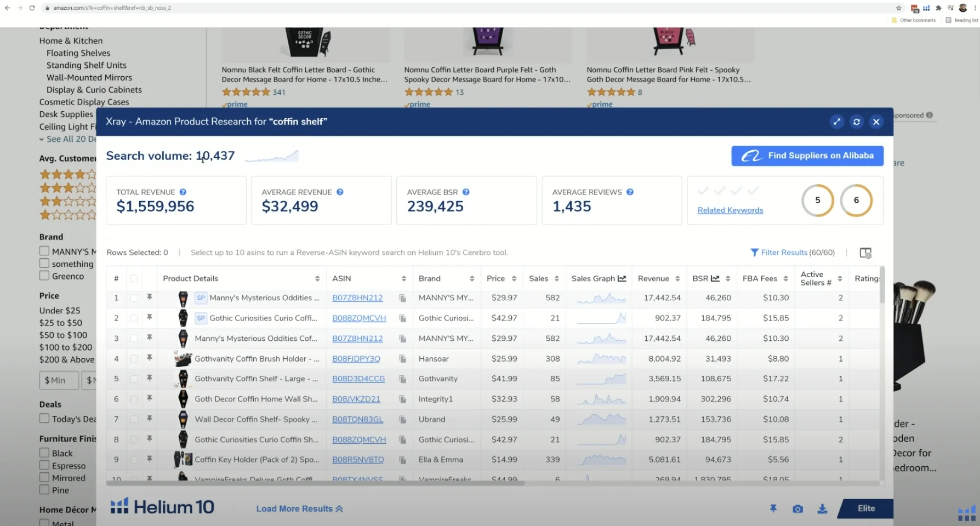
Task: Select the row 1 checkbox
Action: coord(134,298)
